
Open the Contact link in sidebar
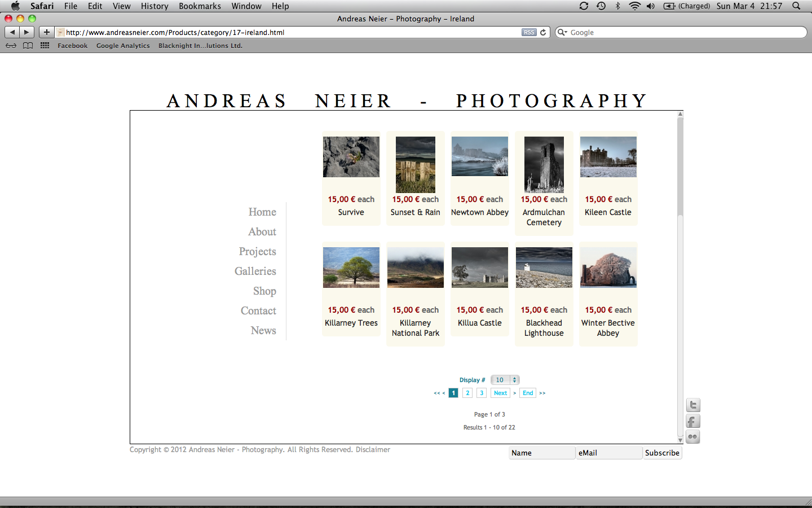pyautogui.click(x=258, y=310)
